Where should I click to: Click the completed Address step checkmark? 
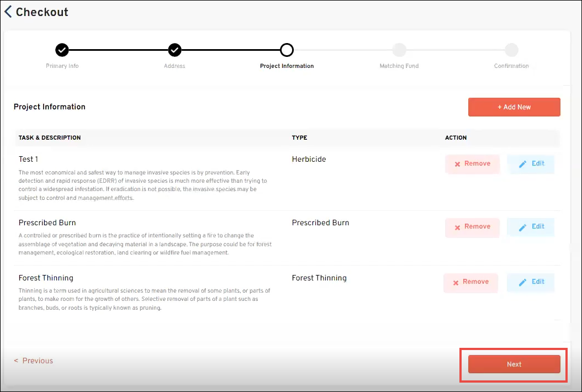point(174,50)
